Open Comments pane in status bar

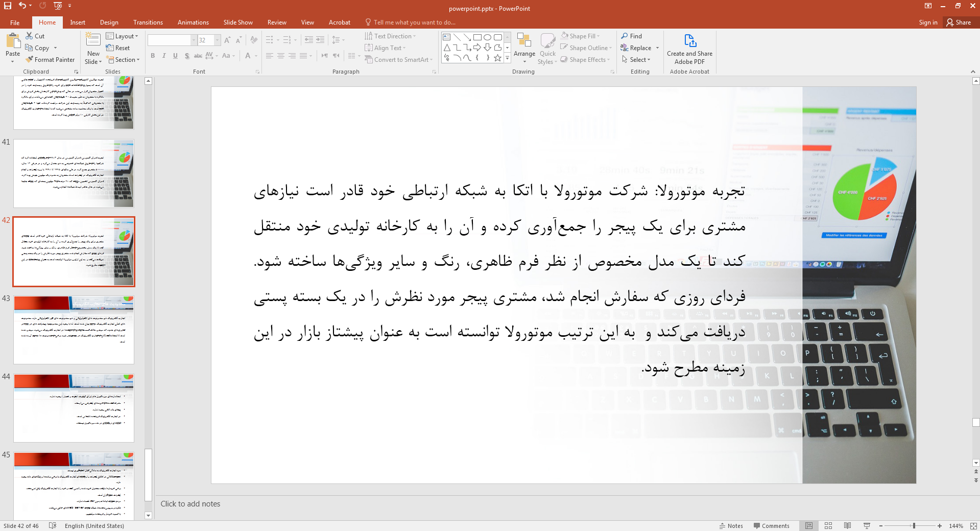(x=771, y=525)
